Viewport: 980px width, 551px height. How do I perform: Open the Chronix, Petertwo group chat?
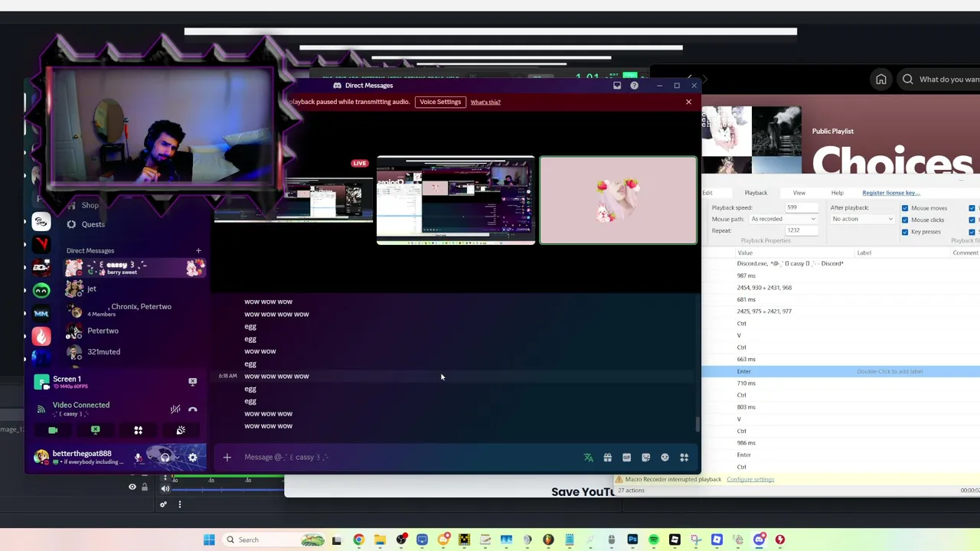(x=135, y=310)
